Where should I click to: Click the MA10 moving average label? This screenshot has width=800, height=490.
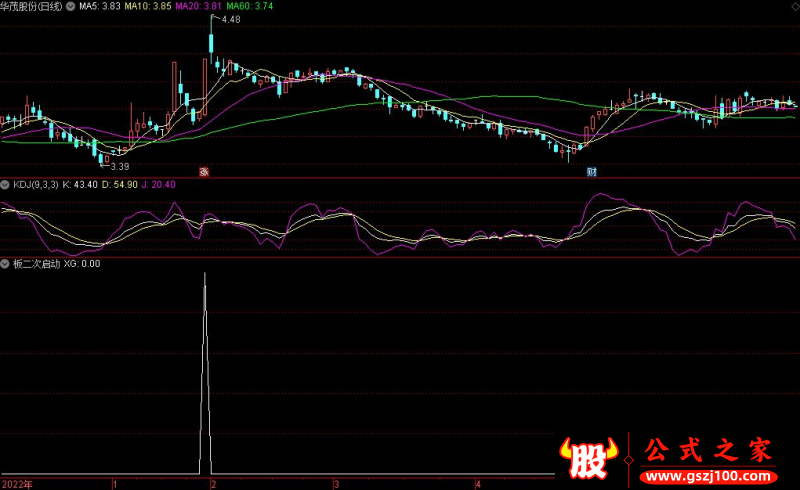tap(148, 6)
